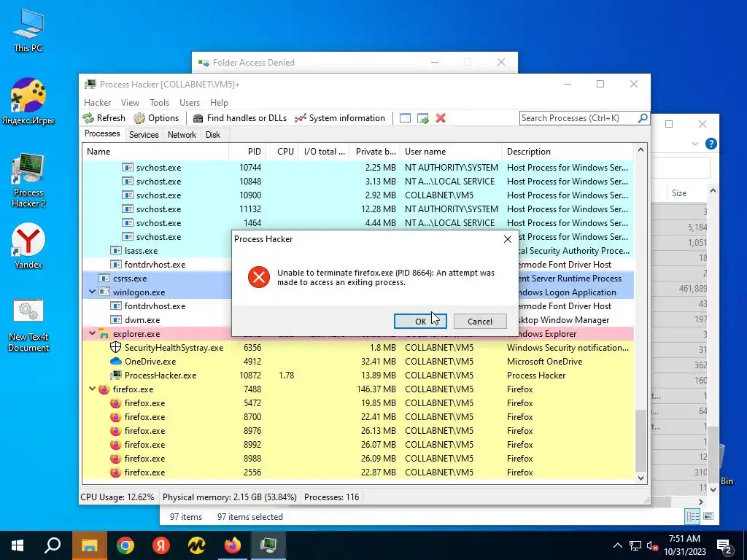Viewport: 747px width, 560px height.
Task: Open Firefox from the taskbar
Action: 233,545
